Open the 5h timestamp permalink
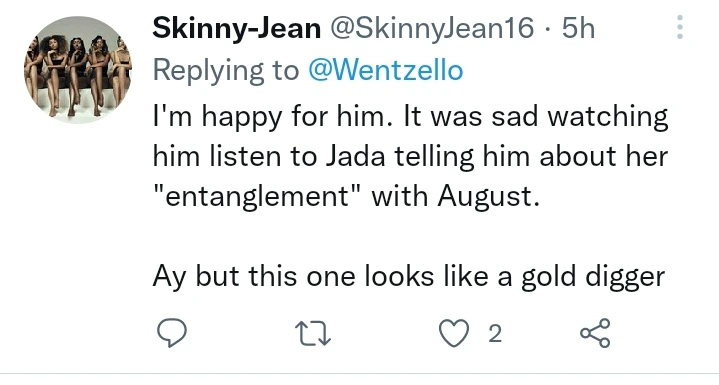 pos(578,28)
